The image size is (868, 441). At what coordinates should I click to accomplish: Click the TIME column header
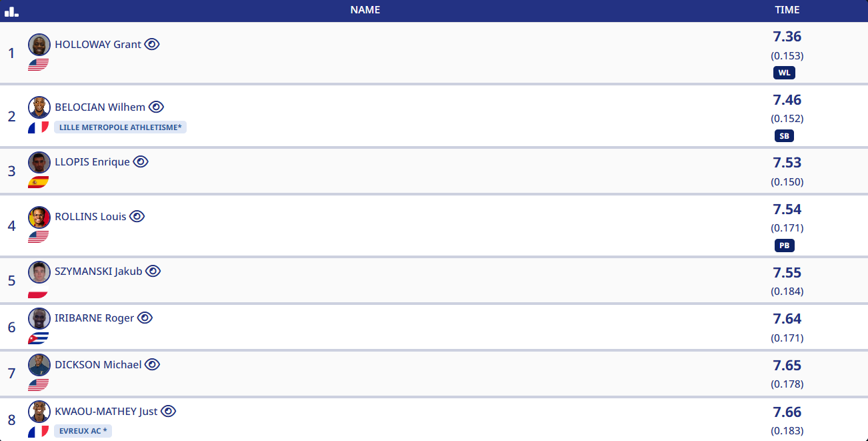(787, 10)
